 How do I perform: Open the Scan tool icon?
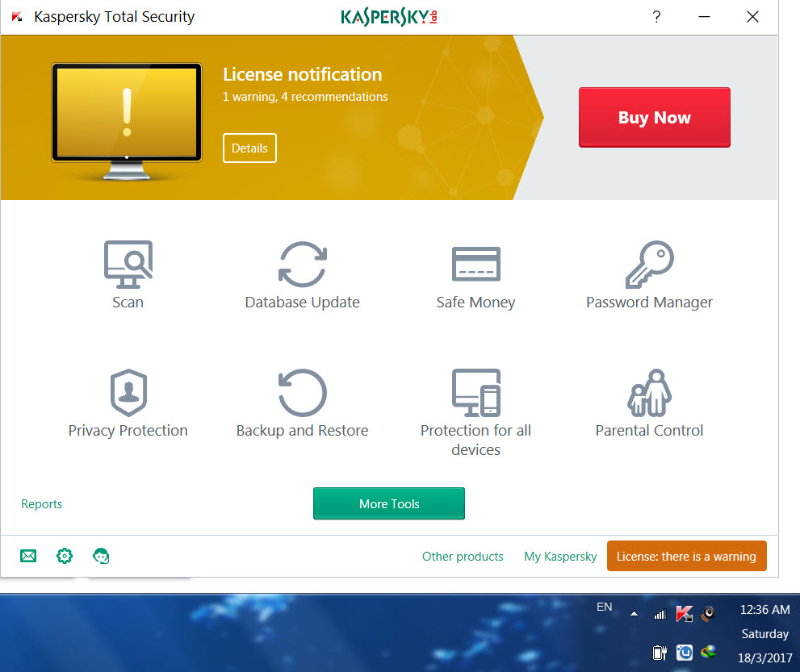pos(128,264)
